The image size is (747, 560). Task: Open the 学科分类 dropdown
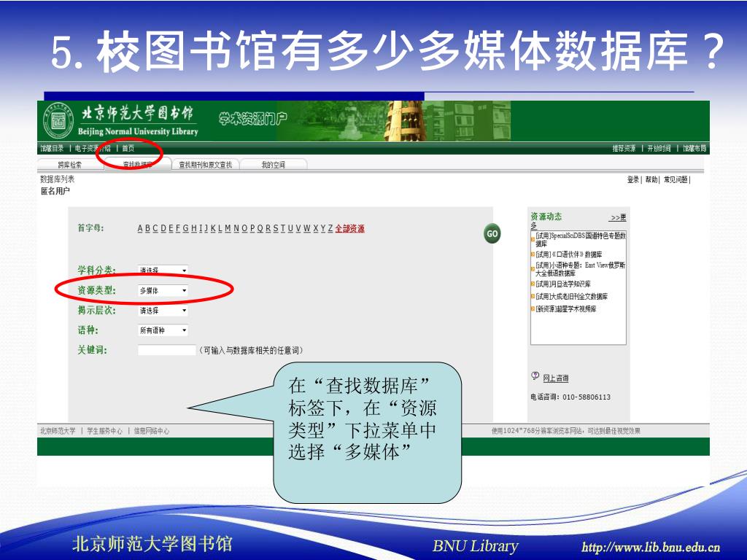coord(163,270)
